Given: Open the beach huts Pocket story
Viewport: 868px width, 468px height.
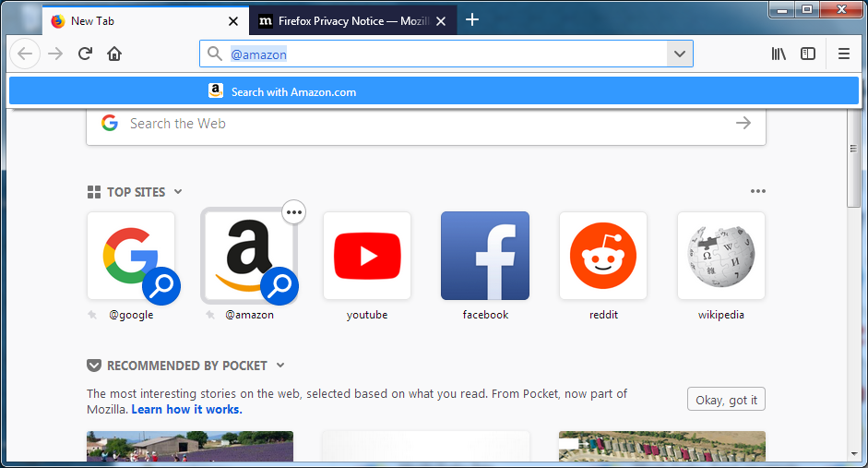Looking at the screenshot, I should 662,447.
